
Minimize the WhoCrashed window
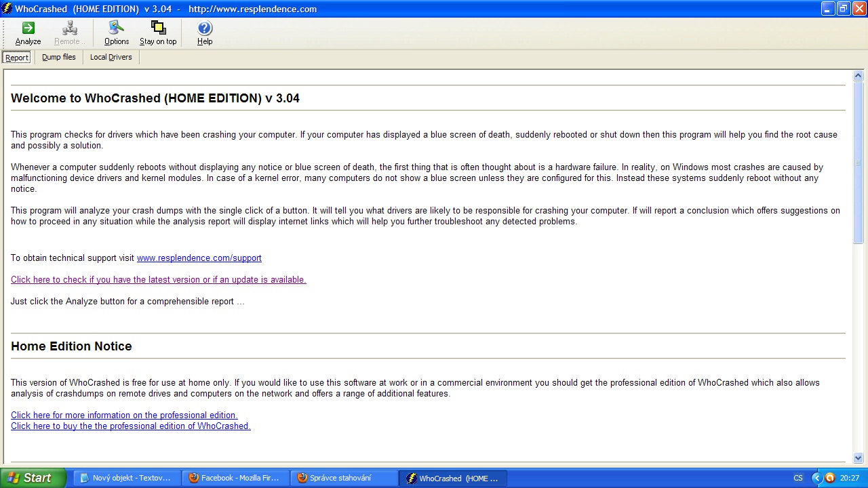pos(828,9)
